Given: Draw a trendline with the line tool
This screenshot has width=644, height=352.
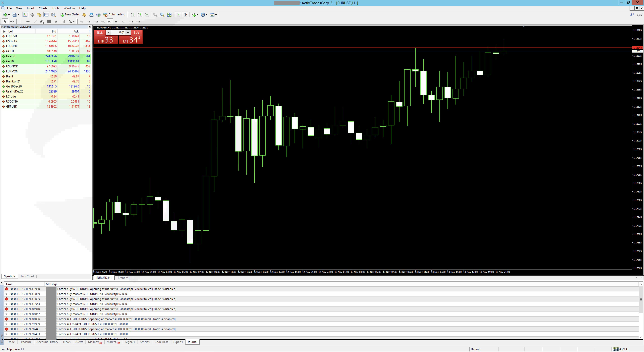Looking at the screenshot, I should click(x=35, y=21).
